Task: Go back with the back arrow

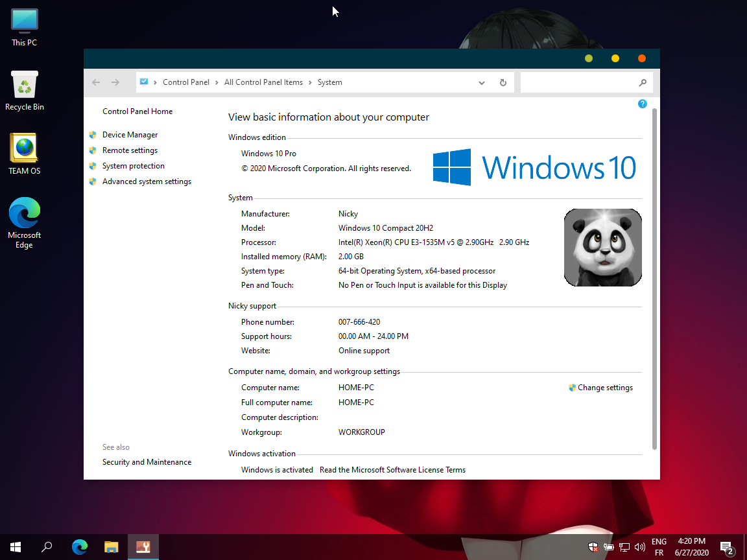Action: [x=96, y=82]
